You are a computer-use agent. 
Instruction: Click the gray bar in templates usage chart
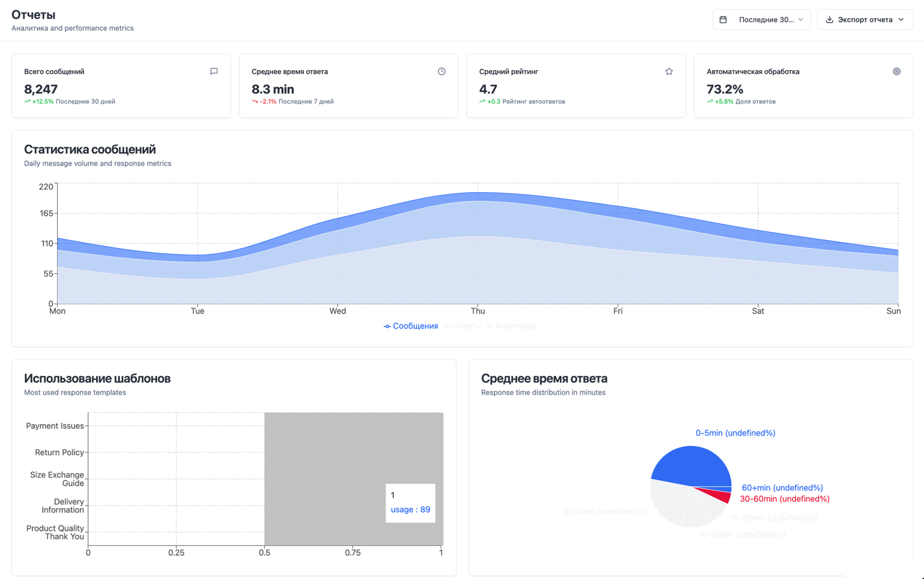(354, 479)
